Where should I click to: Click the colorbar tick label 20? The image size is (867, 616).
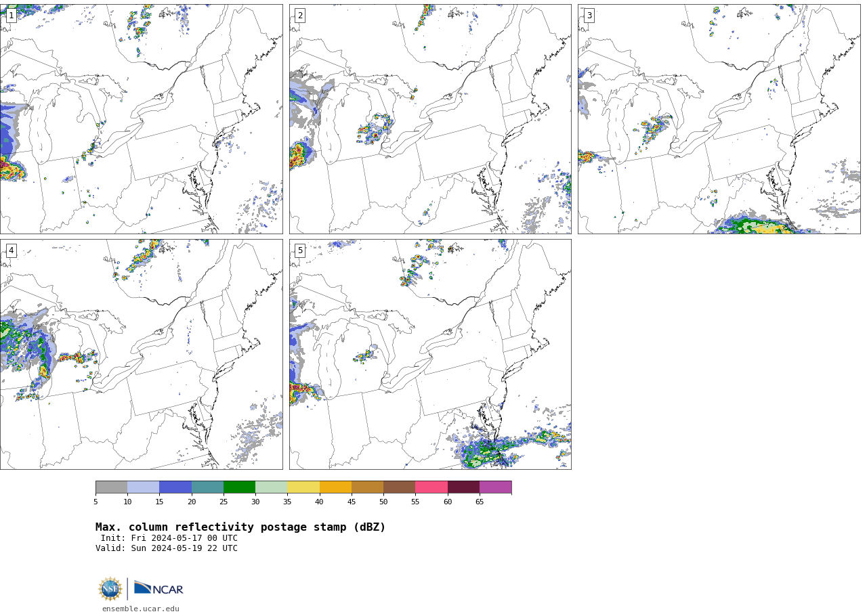pyautogui.click(x=192, y=502)
